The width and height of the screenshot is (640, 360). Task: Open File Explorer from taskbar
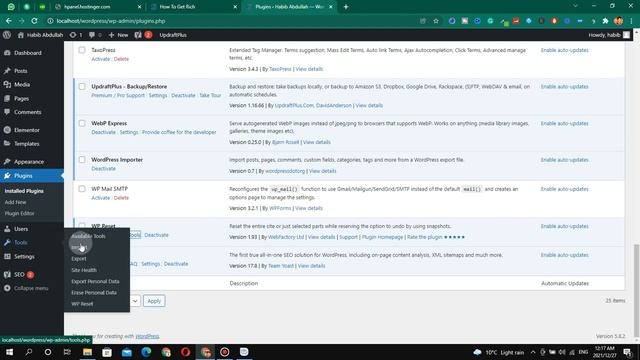(87, 352)
